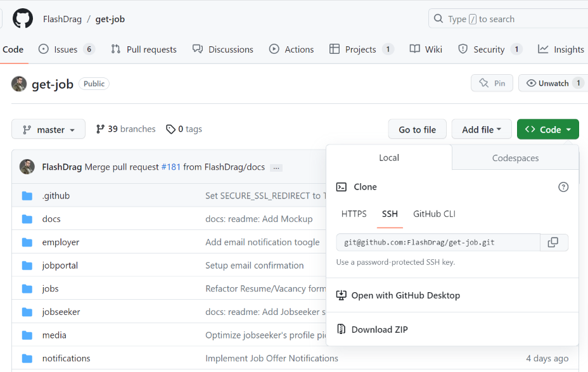Click the search magnifier icon

438,18
